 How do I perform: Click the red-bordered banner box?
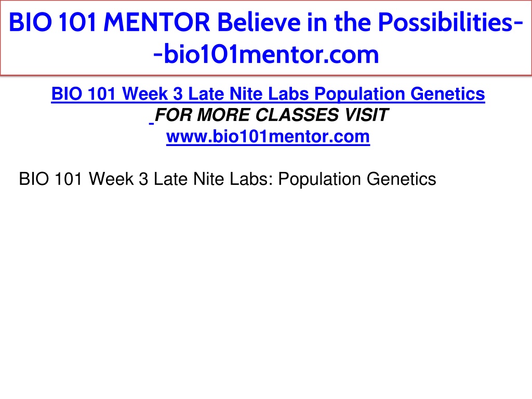(x=266, y=37)
